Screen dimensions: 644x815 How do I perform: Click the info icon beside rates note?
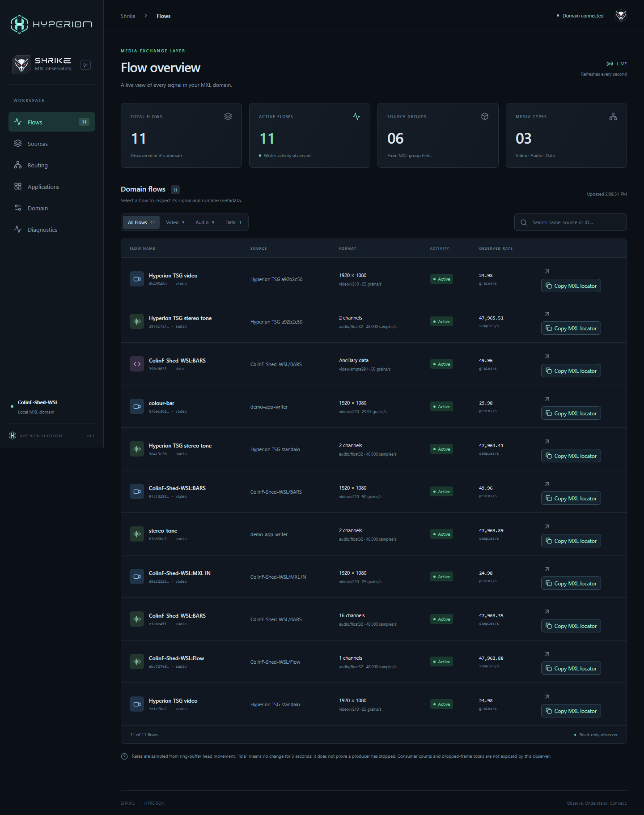point(124,756)
